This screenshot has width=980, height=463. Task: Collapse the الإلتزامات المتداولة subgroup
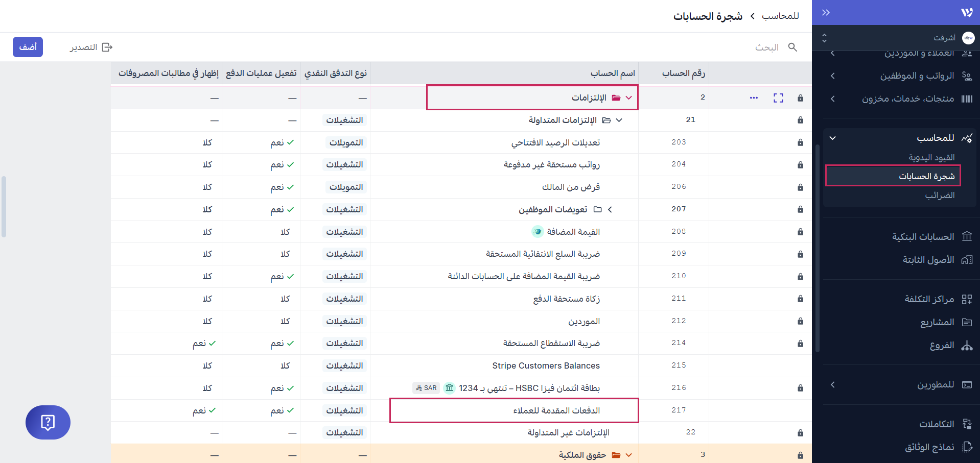click(x=619, y=120)
